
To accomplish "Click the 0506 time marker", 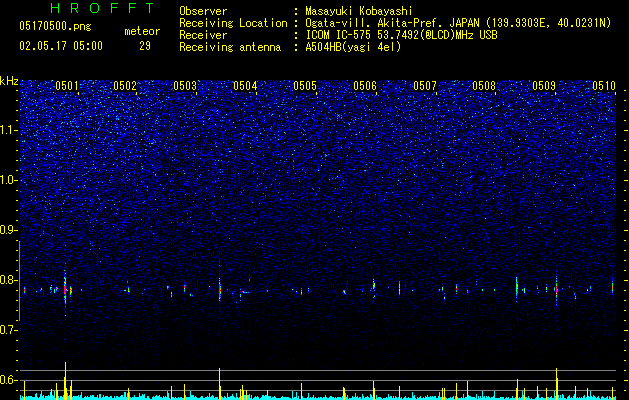I will pyautogui.click(x=365, y=86).
